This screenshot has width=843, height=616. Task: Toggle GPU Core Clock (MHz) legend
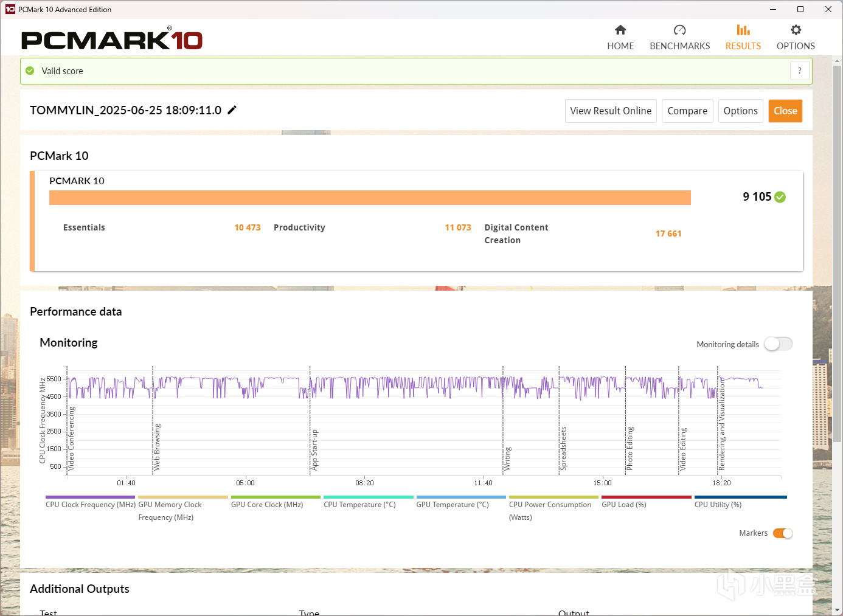[x=276, y=502]
